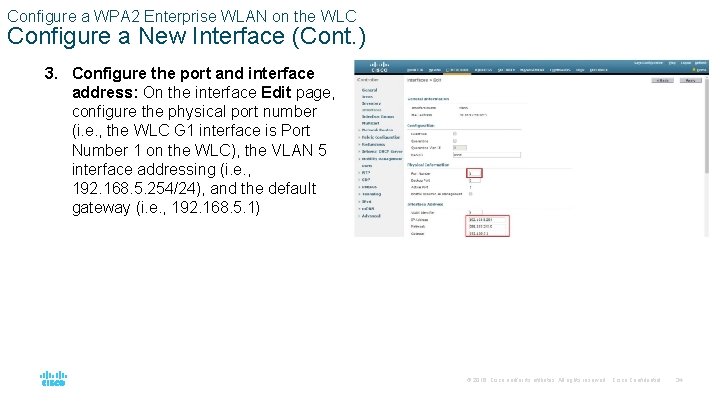Click the Gateway input field

[x=487, y=233]
